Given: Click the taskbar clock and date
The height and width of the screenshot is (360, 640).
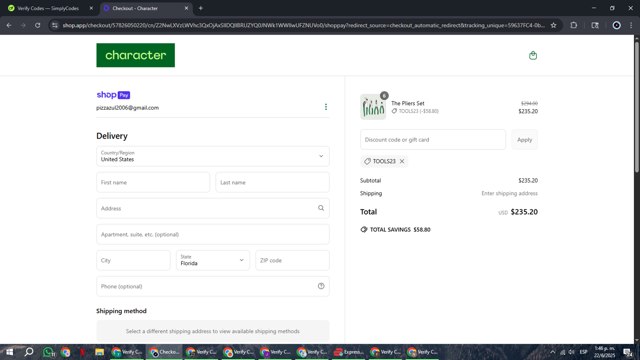Looking at the screenshot, I should [x=604, y=352].
